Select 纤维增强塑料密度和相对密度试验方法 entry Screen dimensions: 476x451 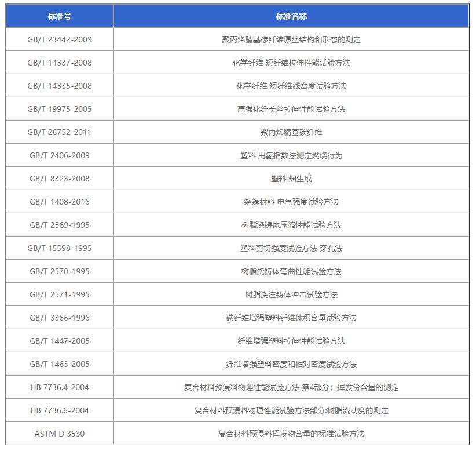pos(293,364)
